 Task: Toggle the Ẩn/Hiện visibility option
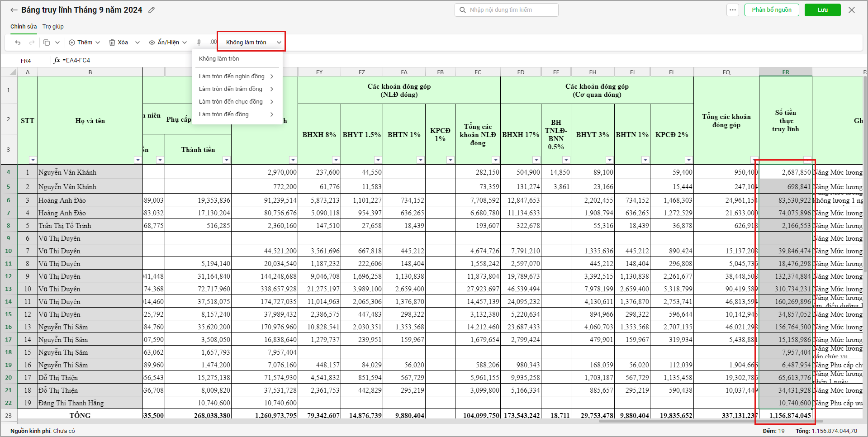(x=167, y=43)
